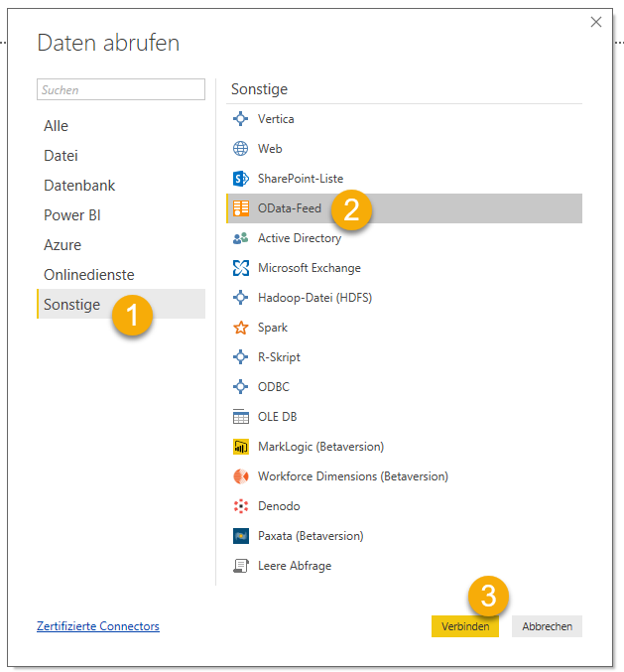Focus the Suchen search field
The image size is (624, 672).
(x=121, y=89)
